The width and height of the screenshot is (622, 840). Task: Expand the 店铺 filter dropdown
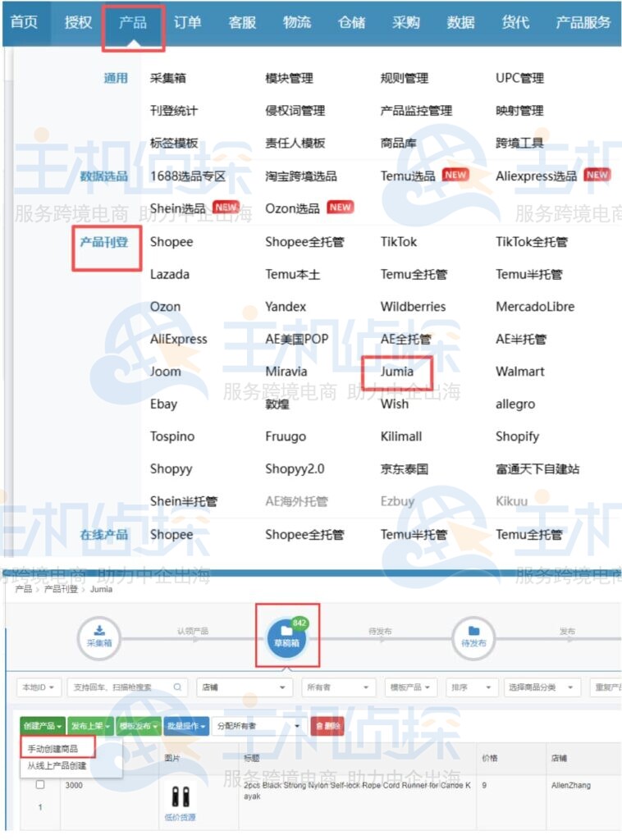point(244,687)
